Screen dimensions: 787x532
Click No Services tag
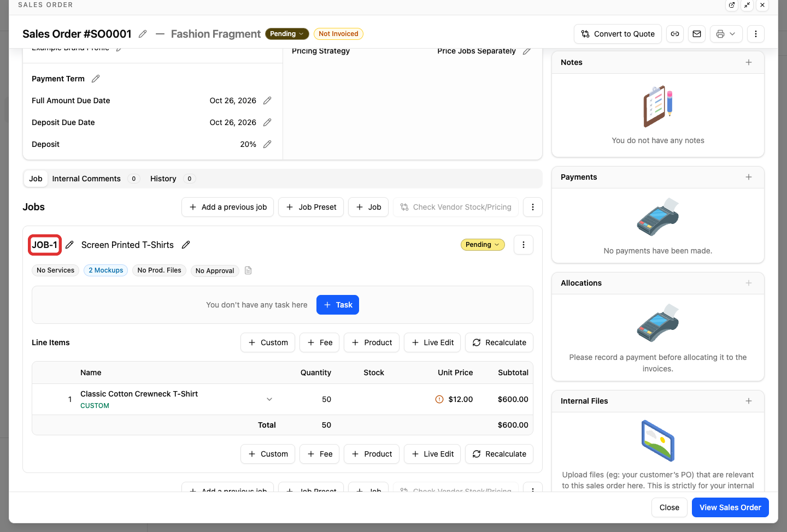tap(55, 270)
